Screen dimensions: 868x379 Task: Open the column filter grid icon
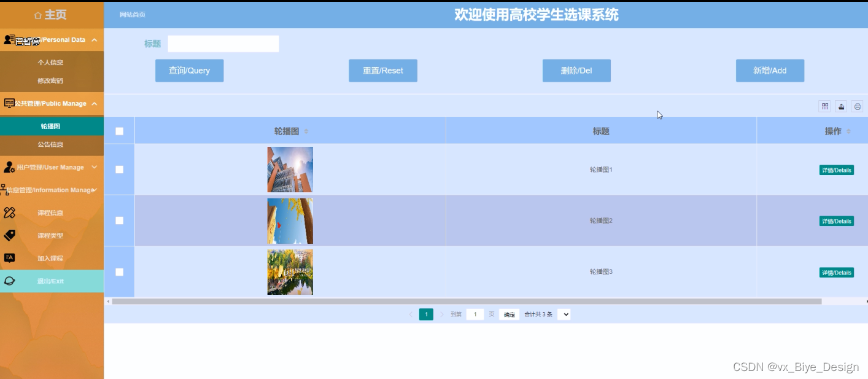(x=825, y=106)
